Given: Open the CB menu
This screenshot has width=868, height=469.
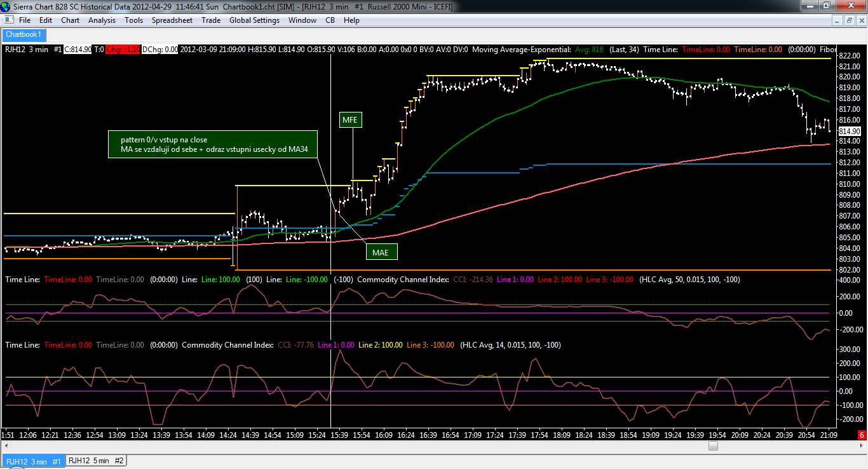Looking at the screenshot, I should tap(330, 20).
